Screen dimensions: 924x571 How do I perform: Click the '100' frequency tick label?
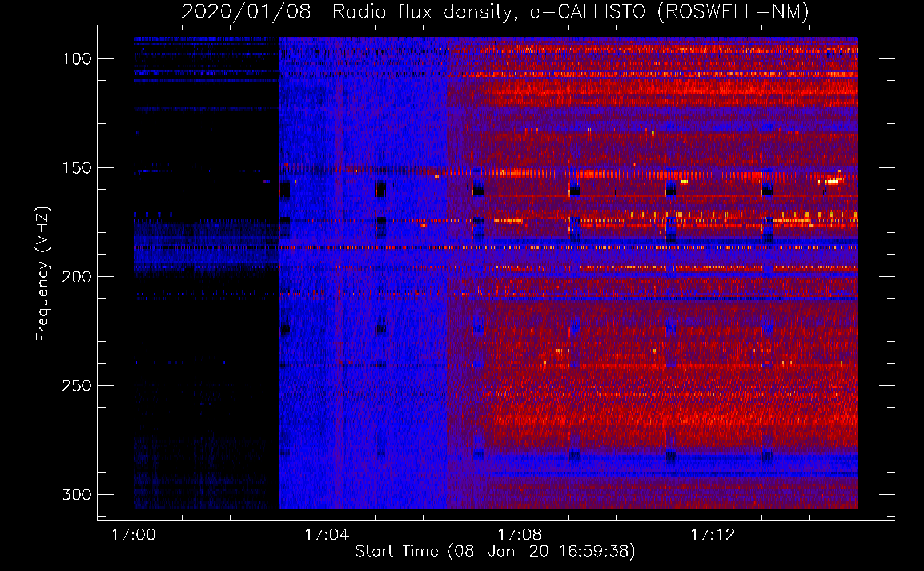[x=77, y=59]
